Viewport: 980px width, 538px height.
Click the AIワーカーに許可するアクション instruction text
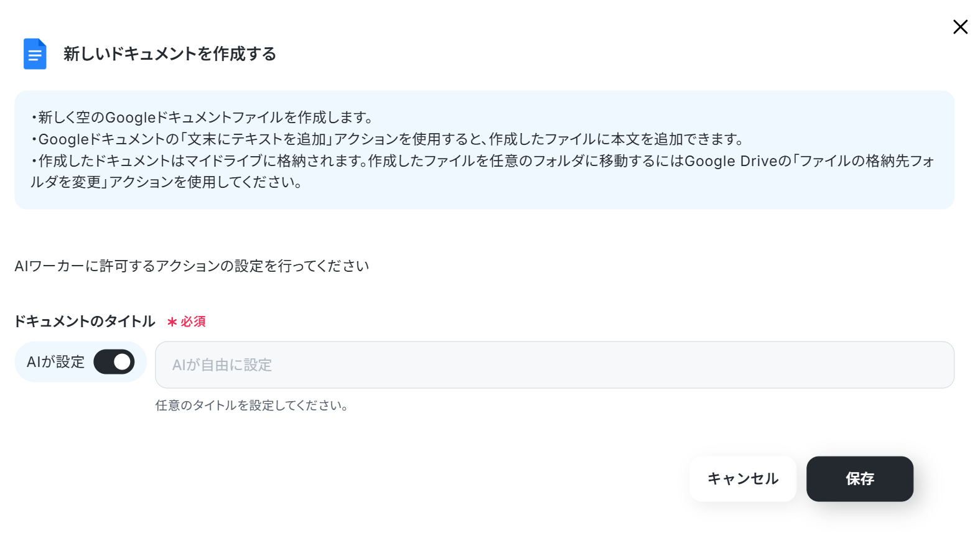tap(192, 266)
